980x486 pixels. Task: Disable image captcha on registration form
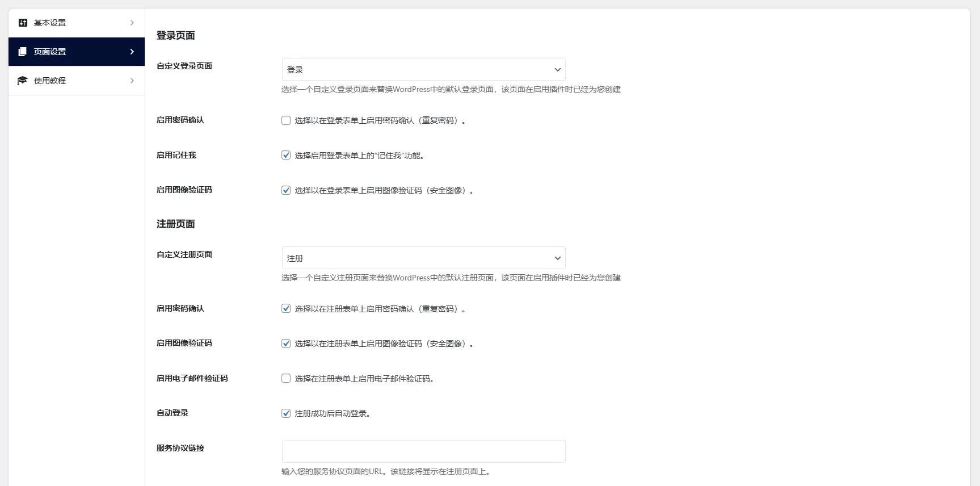tap(286, 343)
